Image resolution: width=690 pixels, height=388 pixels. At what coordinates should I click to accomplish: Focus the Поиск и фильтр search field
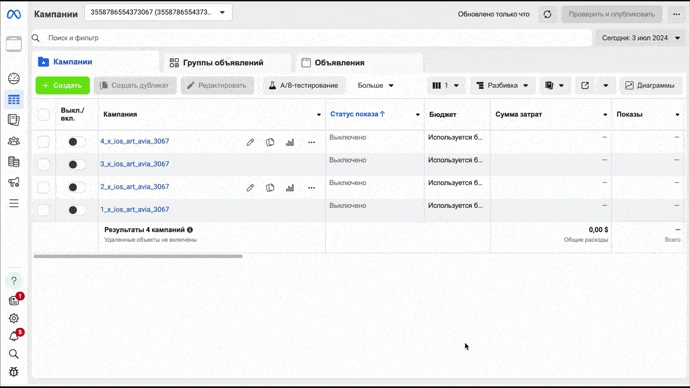(311, 38)
